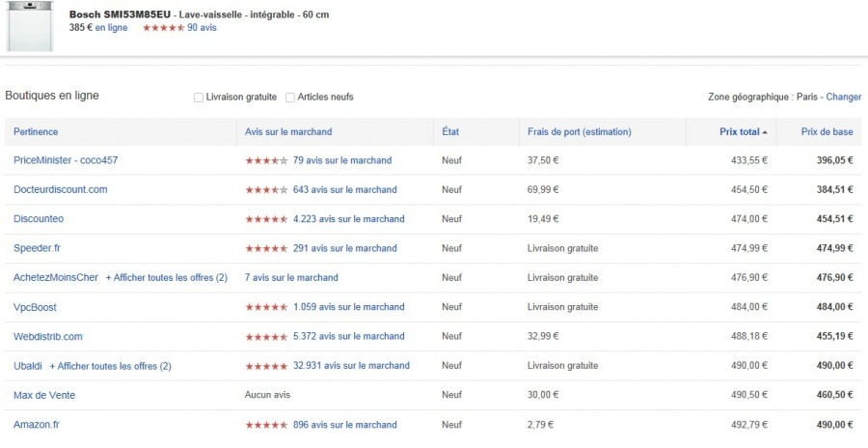Viewport: 868px width, 448px height.
Task: Click Discounteo's star rating icons
Action: pyautogui.click(x=266, y=219)
